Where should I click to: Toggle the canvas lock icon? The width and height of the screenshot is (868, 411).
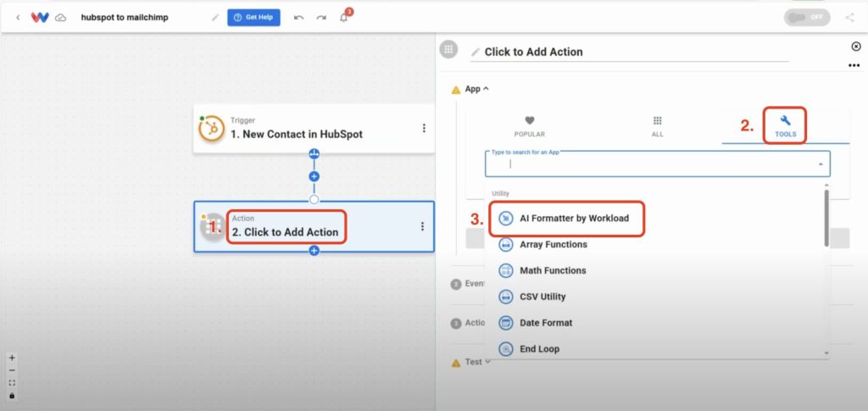pyautogui.click(x=12, y=396)
